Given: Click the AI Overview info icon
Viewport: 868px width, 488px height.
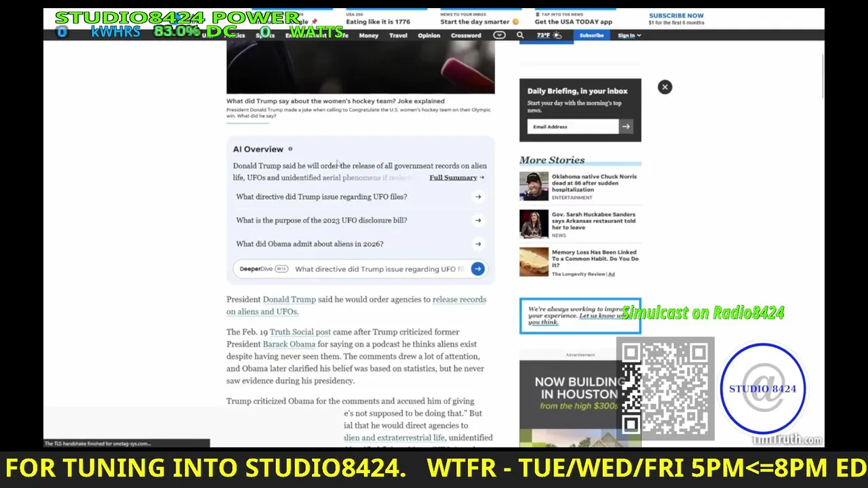Looking at the screenshot, I should pyautogui.click(x=290, y=149).
